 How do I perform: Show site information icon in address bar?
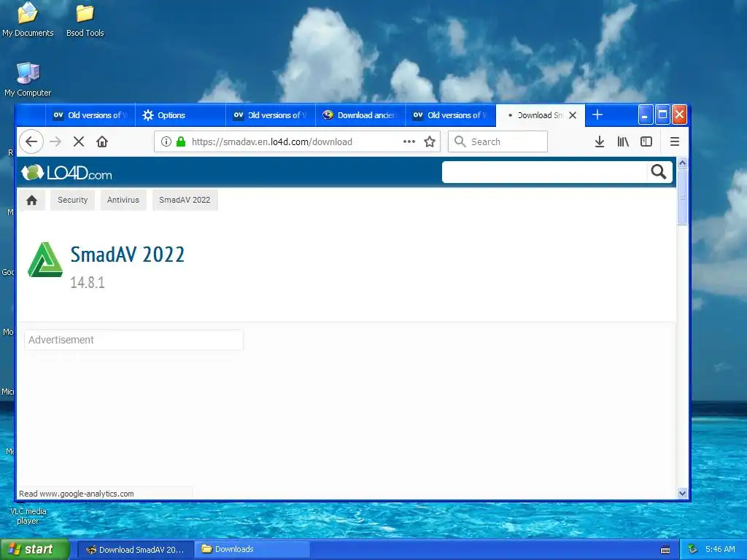pos(166,141)
